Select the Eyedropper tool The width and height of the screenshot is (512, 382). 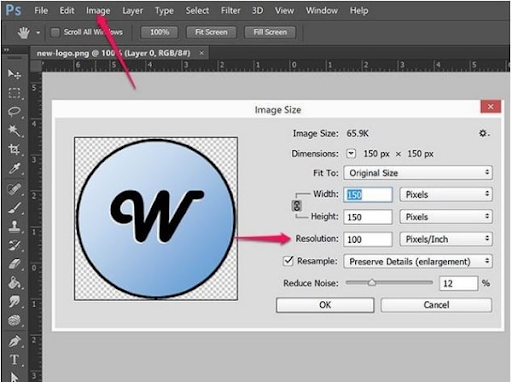click(14, 169)
